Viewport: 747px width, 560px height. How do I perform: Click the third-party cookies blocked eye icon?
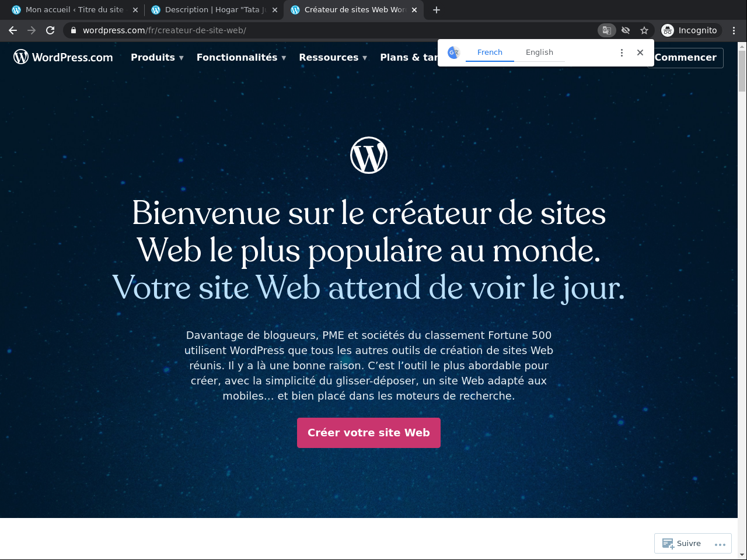tap(626, 30)
